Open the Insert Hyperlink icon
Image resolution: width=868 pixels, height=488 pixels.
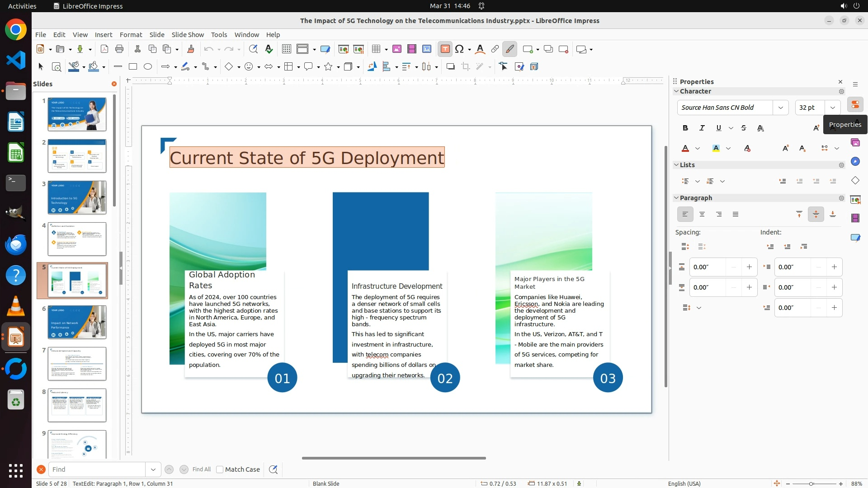coord(495,49)
